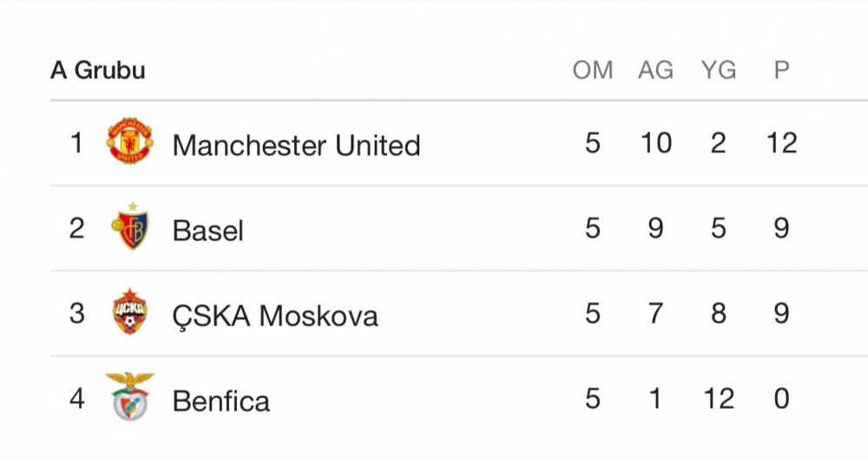Click the P points column header
Viewport: 868px width, 459px height.
pyautogui.click(x=781, y=70)
